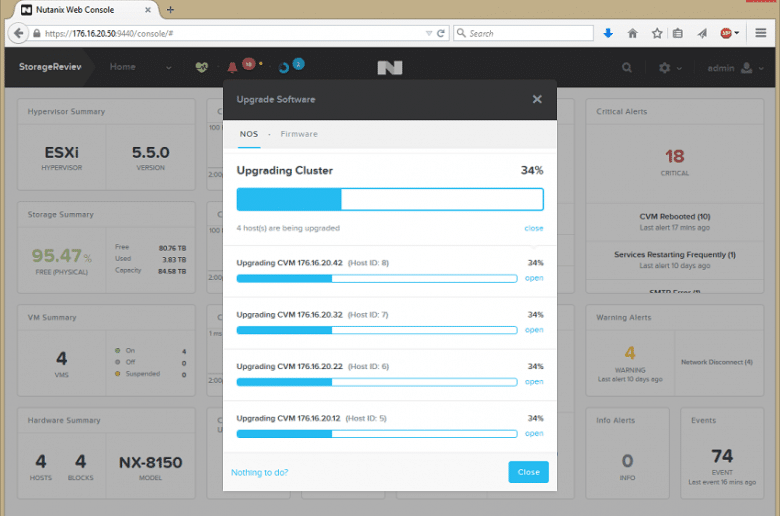Viewport: 780px width, 516px height.
Task: Close the Nutanix Web Console tab
Action: [x=148, y=9]
